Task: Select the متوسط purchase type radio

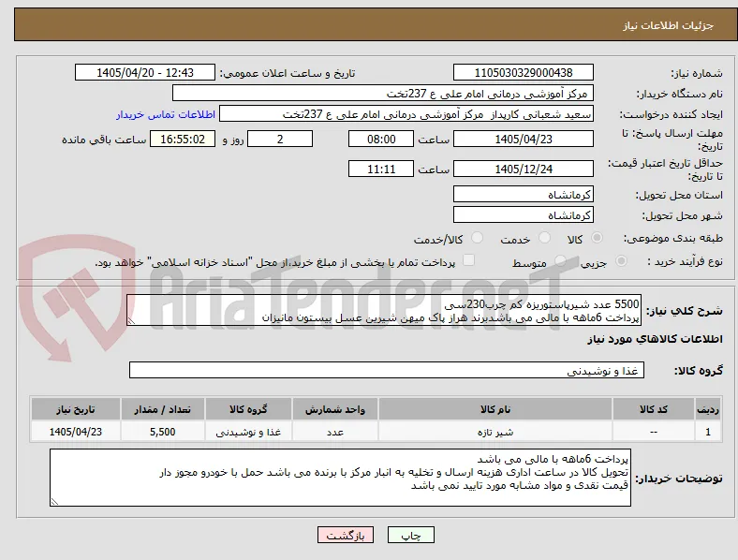Action: [x=560, y=260]
